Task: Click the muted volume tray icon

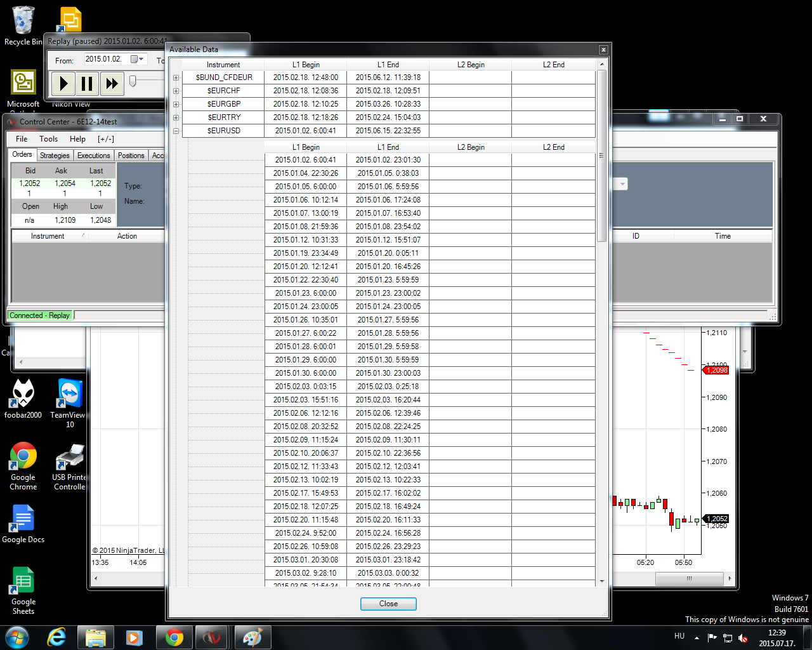Action: coord(743,638)
